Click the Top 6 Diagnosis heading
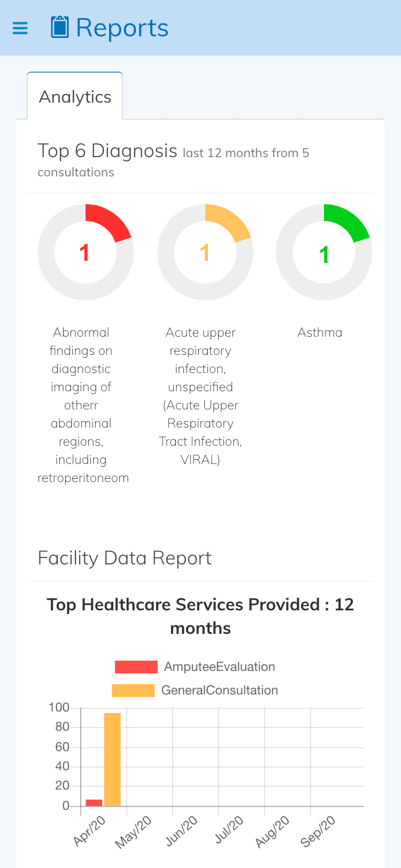Screen dimensions: 401x868 (x=107, y=151)
